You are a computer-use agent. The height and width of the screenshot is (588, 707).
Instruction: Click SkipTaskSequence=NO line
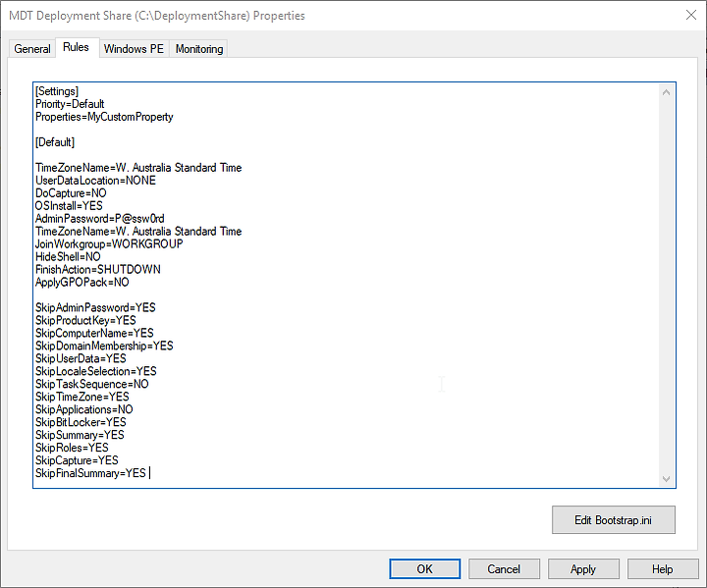coord(92,384)
